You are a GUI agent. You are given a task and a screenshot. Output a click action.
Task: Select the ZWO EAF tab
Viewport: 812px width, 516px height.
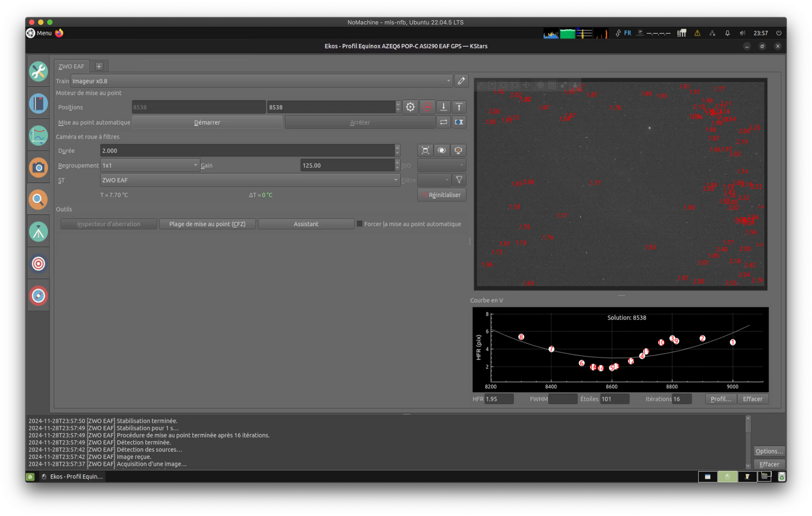(71, 67)
